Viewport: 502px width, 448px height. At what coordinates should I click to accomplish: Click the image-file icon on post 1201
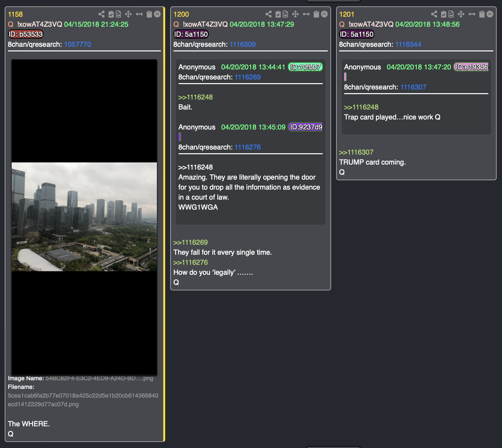click(x=451, y=14)
